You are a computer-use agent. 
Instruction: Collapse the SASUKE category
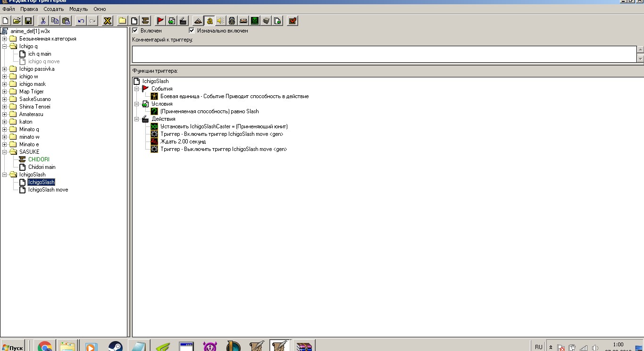pyautogui.click(x=5, y=152)
